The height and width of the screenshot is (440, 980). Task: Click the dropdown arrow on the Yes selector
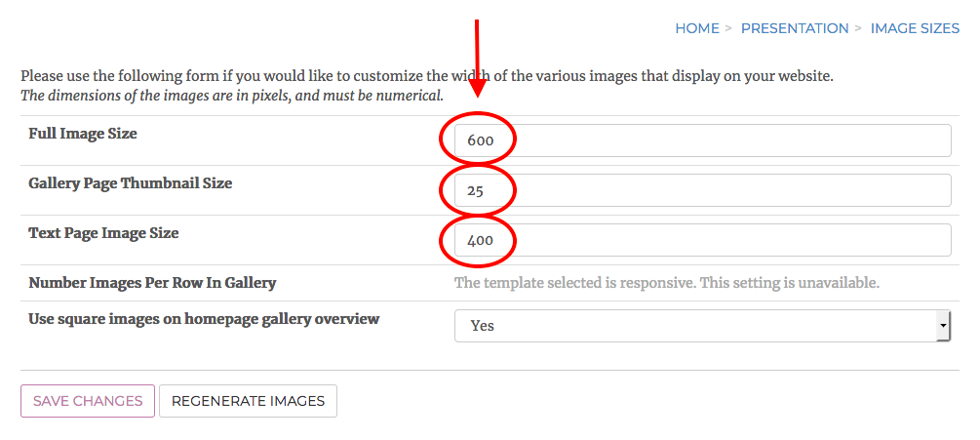(942, 326)
